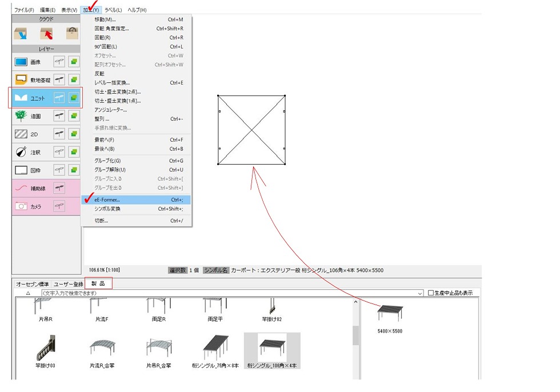Click green stack icon for 敷地基礎 layer
The height and width of the screenshot is (392, 560).
(x=74, y=79)
